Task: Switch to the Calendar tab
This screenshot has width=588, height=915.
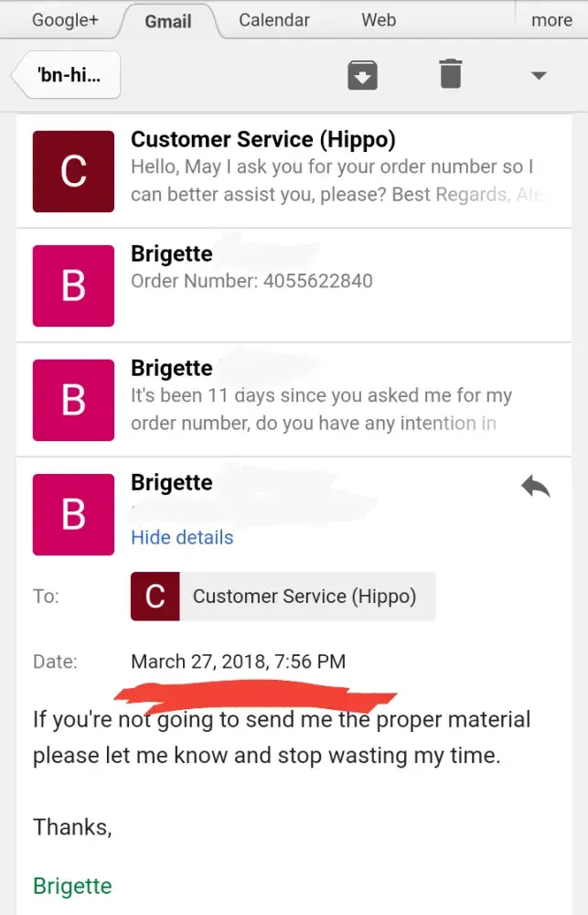Action: tap(274, 20)
